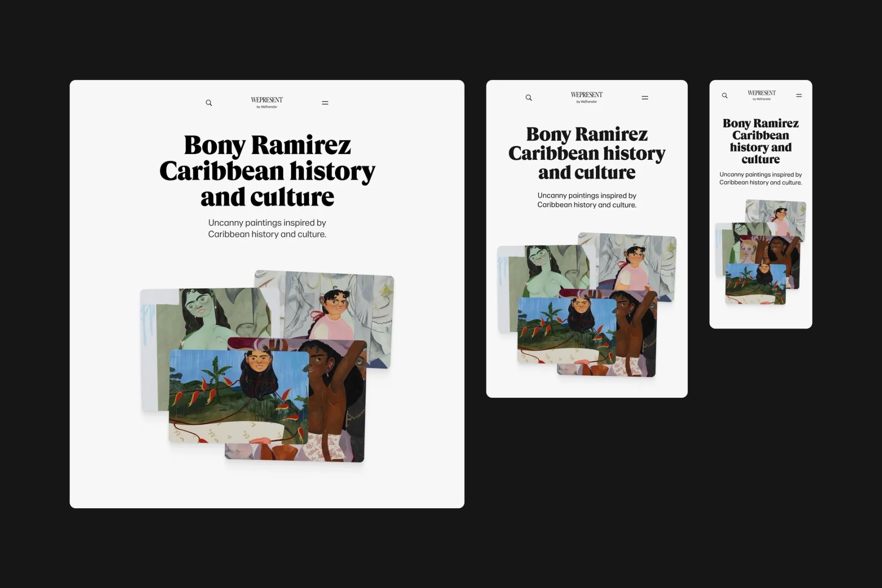
Task: Click the Bony Ramirez headline in mobile mockup
Action: click(760, 141)
